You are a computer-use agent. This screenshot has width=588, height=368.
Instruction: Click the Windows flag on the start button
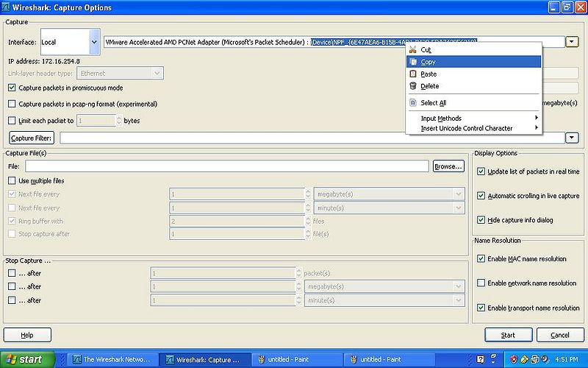(11, 359)
